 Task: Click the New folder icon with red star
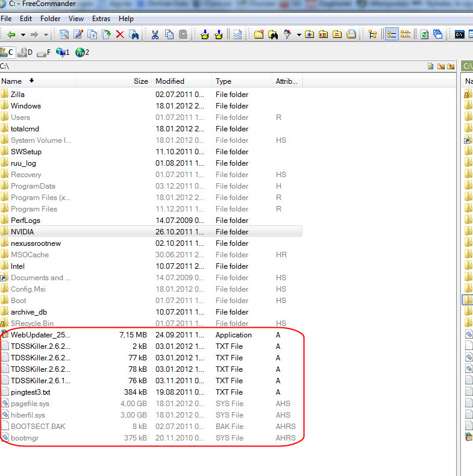point(258,34)
